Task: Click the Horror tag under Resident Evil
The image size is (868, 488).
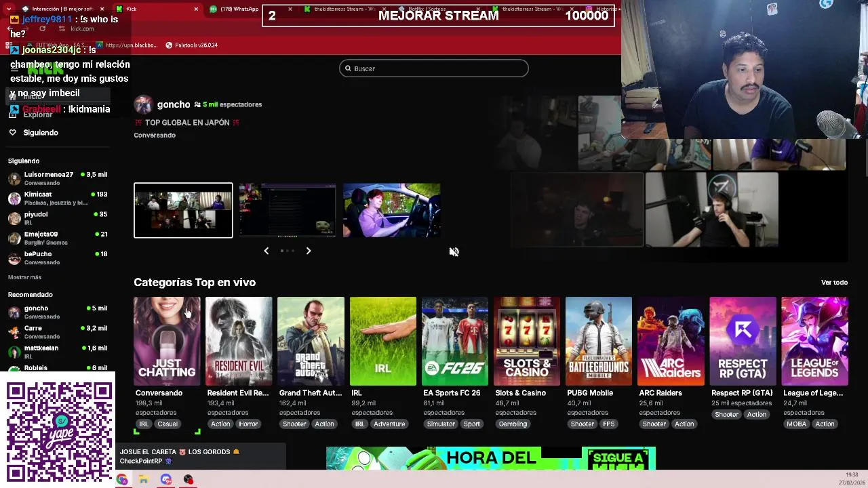Action: (248, 424)
